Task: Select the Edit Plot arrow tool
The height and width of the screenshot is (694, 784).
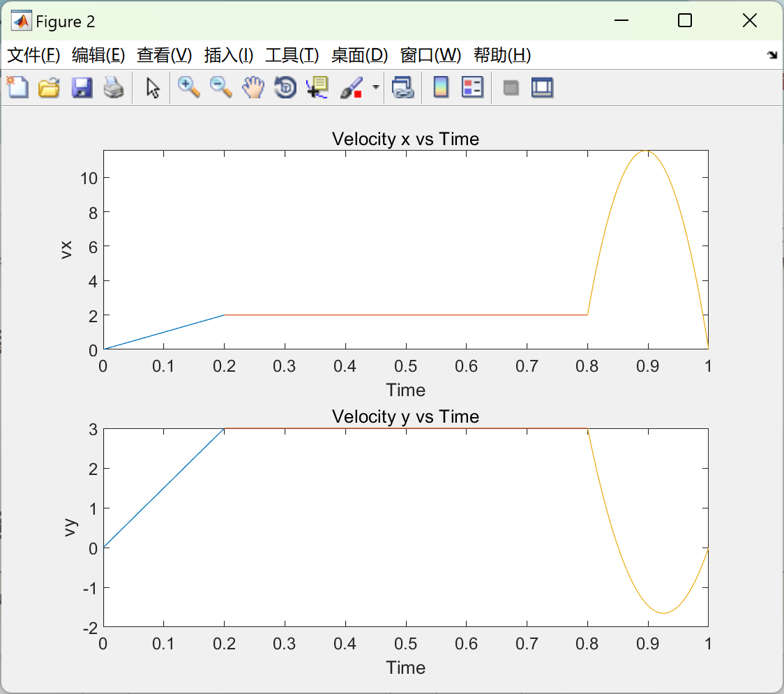Action: pos(153,87)
